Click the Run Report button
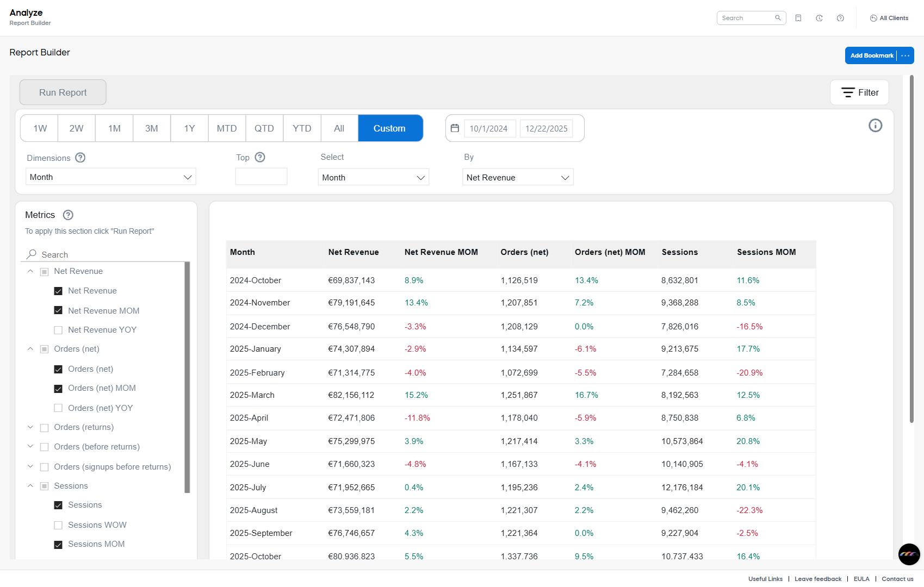This screenshot has height=587, width=924. pos(63,92)
